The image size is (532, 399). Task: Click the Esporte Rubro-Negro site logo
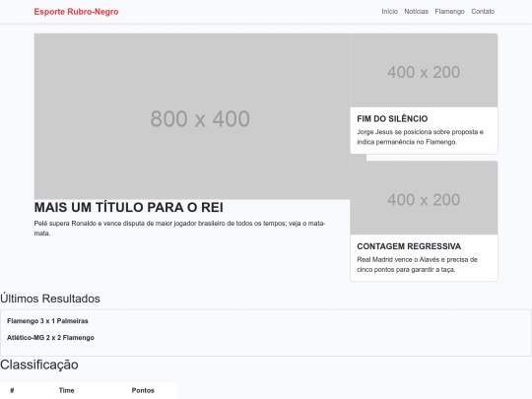tap(76, 12)
